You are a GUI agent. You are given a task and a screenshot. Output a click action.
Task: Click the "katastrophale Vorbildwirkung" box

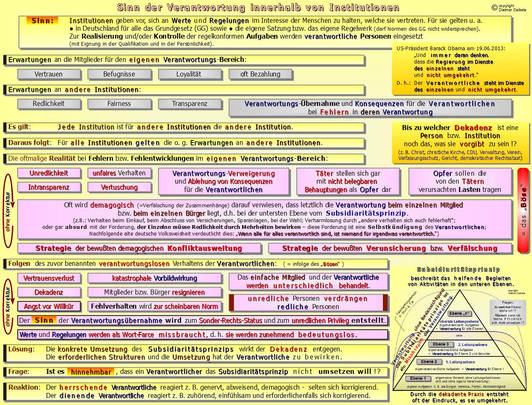click(x=154, y=278)
